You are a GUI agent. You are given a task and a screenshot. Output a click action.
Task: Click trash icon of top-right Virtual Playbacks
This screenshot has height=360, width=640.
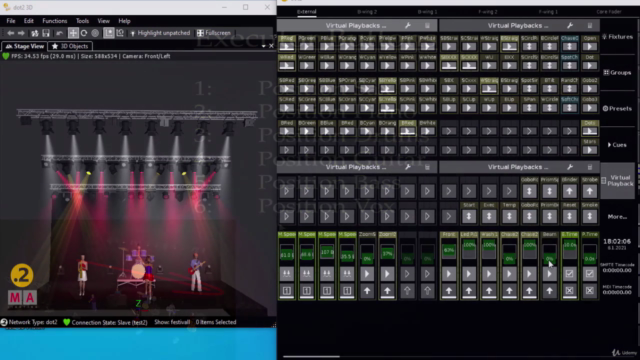[x=590, y=26]
